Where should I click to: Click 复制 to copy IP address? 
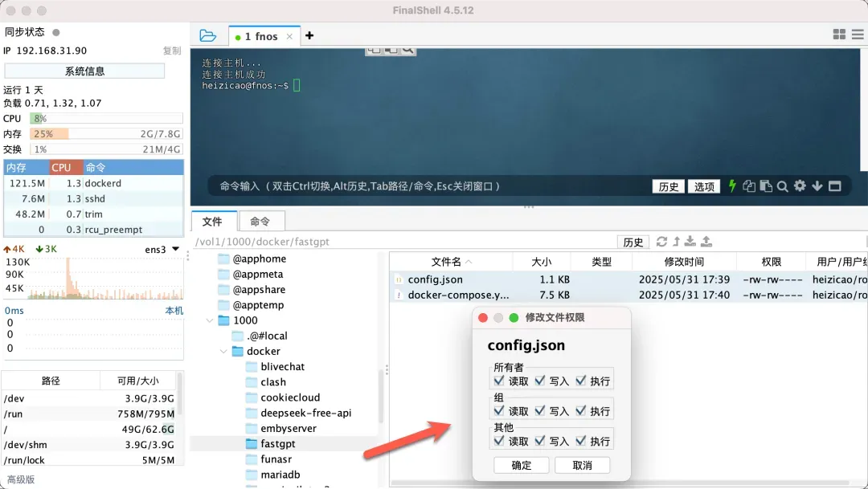click(x=172, y=51)
